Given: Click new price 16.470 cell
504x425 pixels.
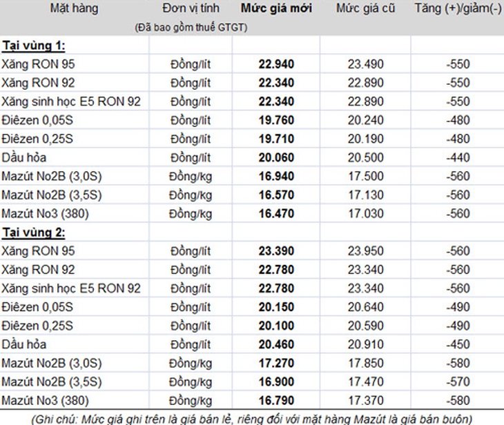Looking at the screenshot, I should click(x=276, y=214).
